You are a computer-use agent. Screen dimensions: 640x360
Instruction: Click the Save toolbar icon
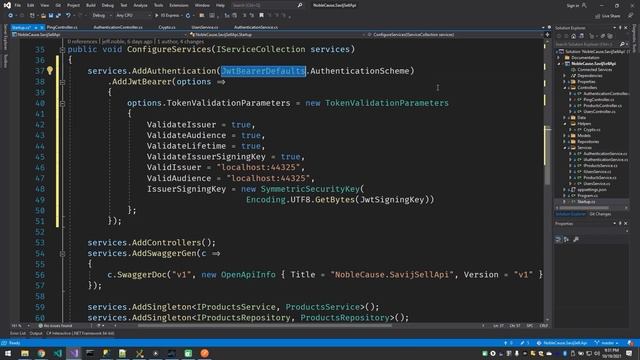tap(51, 16)
